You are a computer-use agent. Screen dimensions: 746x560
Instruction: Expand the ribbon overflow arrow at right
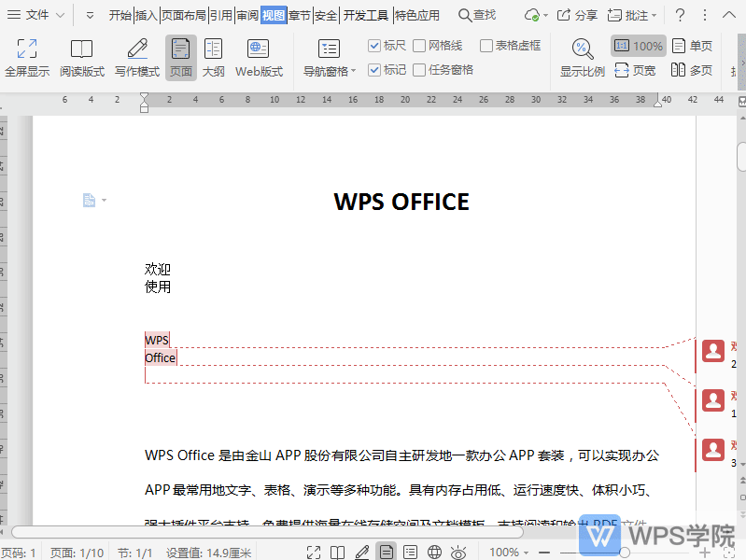click(x=741, y=62)
